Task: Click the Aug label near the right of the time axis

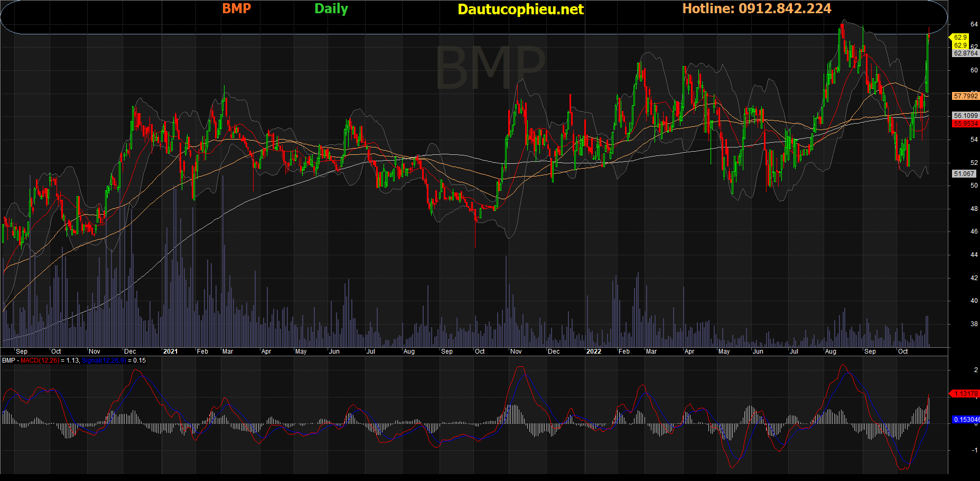Action: point(830,351)
